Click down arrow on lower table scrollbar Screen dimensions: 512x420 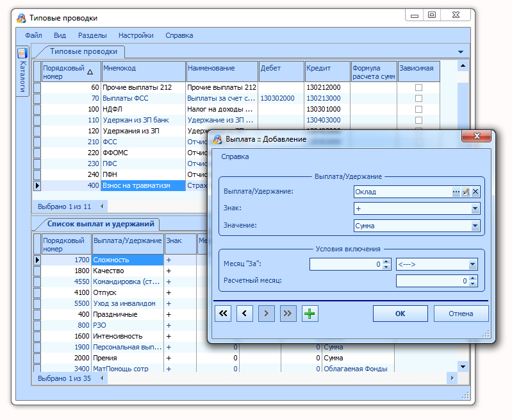click(x=463, y=367)
